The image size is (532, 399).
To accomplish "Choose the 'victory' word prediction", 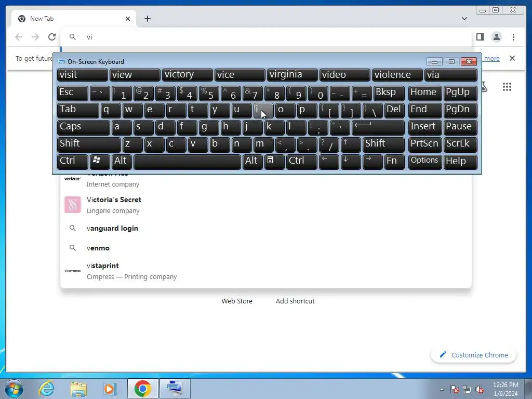I will 187,75.
